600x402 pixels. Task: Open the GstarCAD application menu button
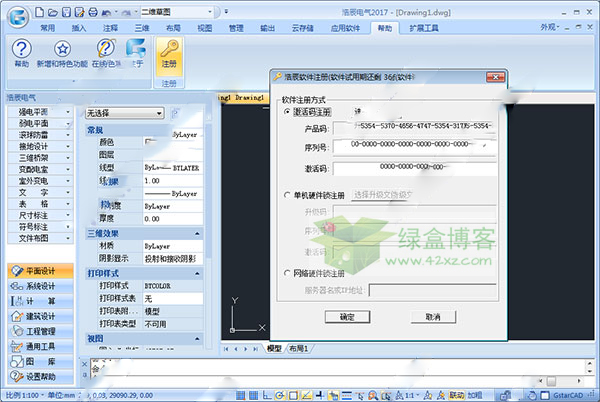coord(18,16)
